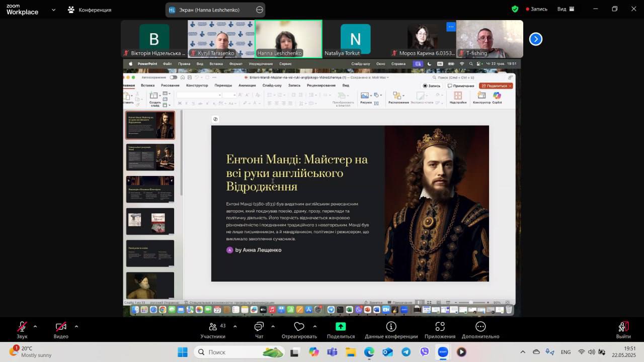Screen dimensions: 644x362
Task: Toggle Автосохранение switch in PowerPoint
Action: [174, 77]
